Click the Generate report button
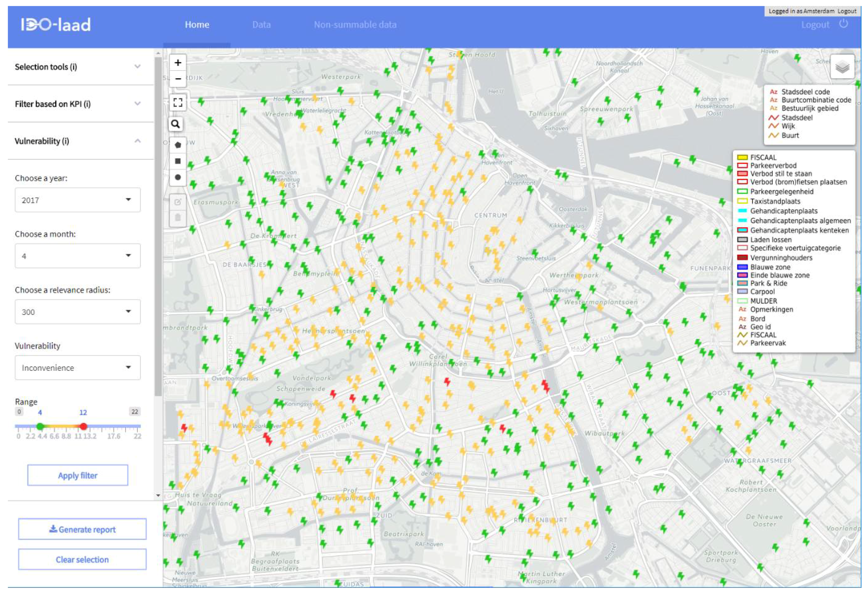 (82, 529)
